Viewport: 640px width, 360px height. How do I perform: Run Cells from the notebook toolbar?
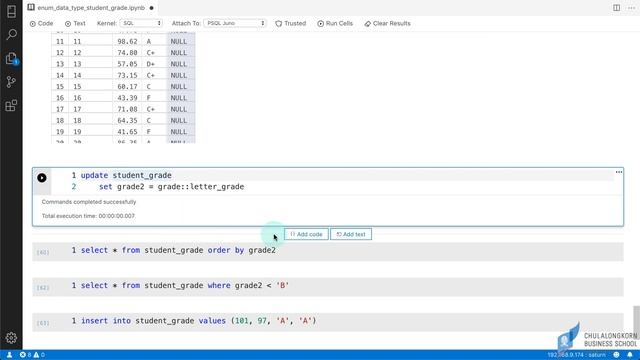[x=335, y=23]
